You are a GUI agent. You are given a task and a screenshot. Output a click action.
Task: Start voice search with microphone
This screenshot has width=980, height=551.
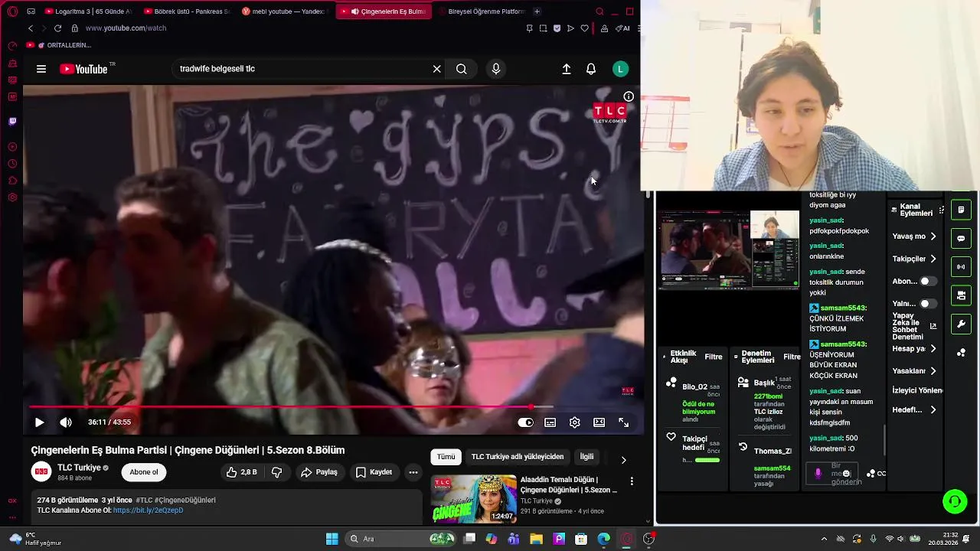coord(496,69)
